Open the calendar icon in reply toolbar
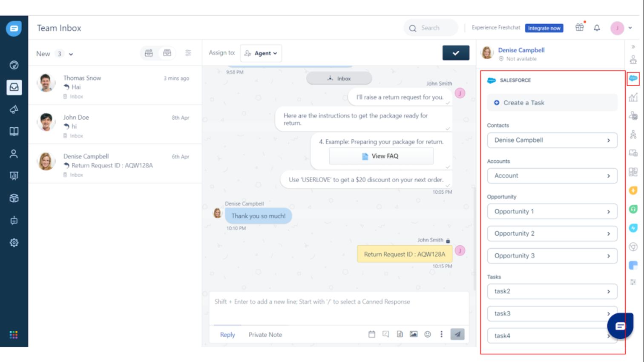The width and height of the screenshot is (644, 362). point(372,334)
